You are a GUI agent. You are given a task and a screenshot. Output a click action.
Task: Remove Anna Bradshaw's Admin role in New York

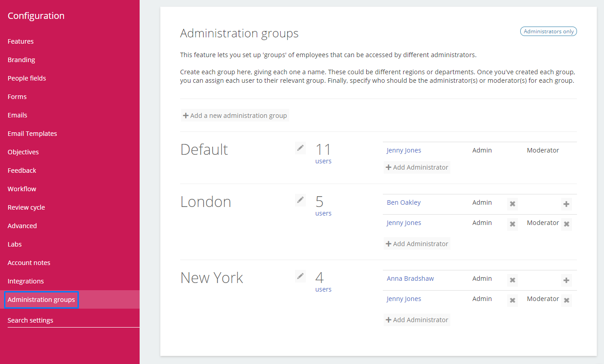512,280
